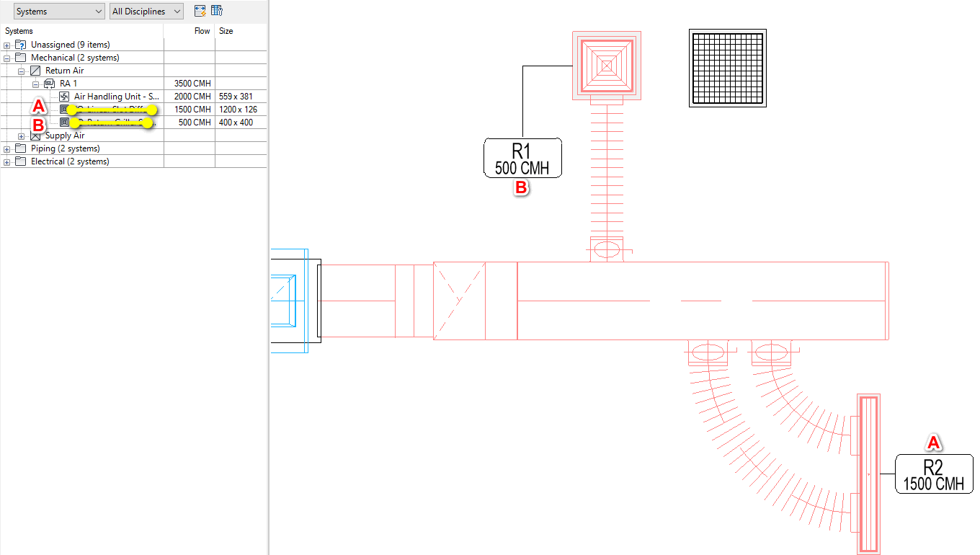Click the 3500 CMH flow value
Viewport: 980px width, 555px height.
[x=192, y=84]
